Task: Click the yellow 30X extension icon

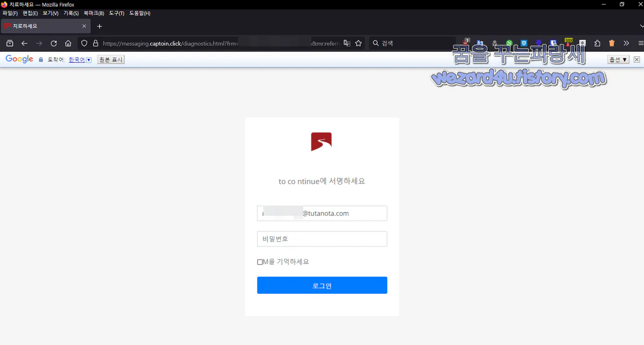Action: (569, 42)
